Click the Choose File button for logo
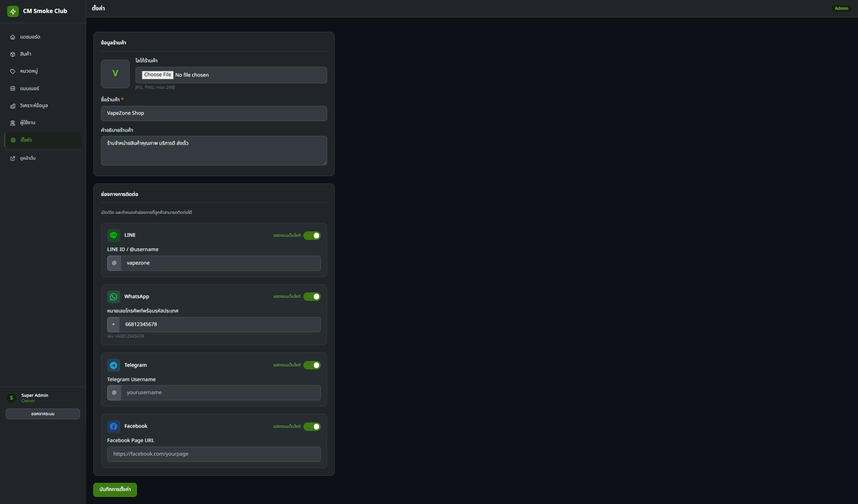The image size is (858, 504). tap(158, 75)
